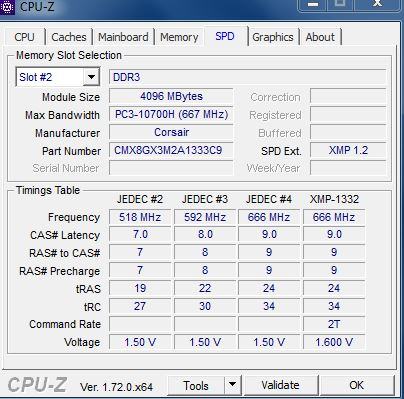Screen dimensions: 404x399
Task: Open the Caches tab
Action: coord(69,37)
